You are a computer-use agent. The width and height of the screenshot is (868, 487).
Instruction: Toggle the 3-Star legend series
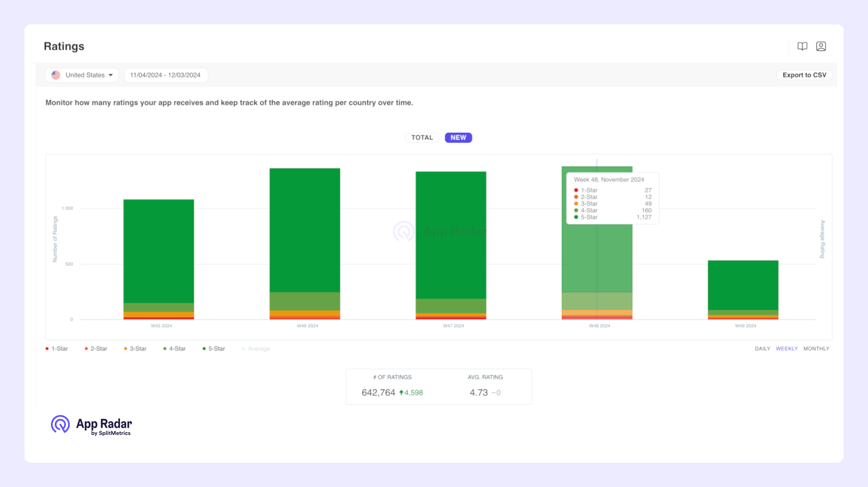pos(136,349)
